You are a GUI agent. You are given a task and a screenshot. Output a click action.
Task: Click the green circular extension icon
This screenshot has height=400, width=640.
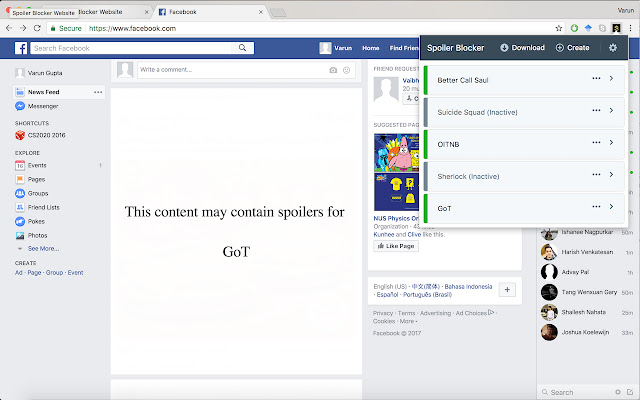574,28
